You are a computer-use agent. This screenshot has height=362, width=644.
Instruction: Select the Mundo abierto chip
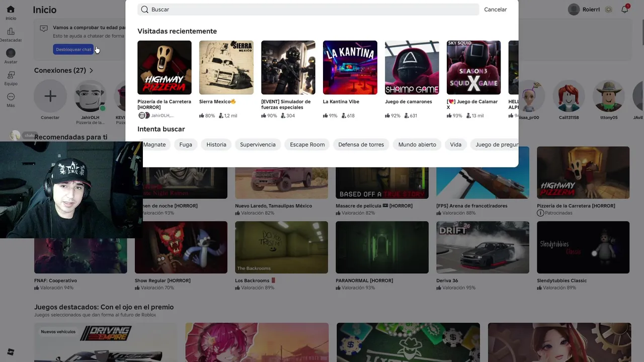(x=417, y=144)
